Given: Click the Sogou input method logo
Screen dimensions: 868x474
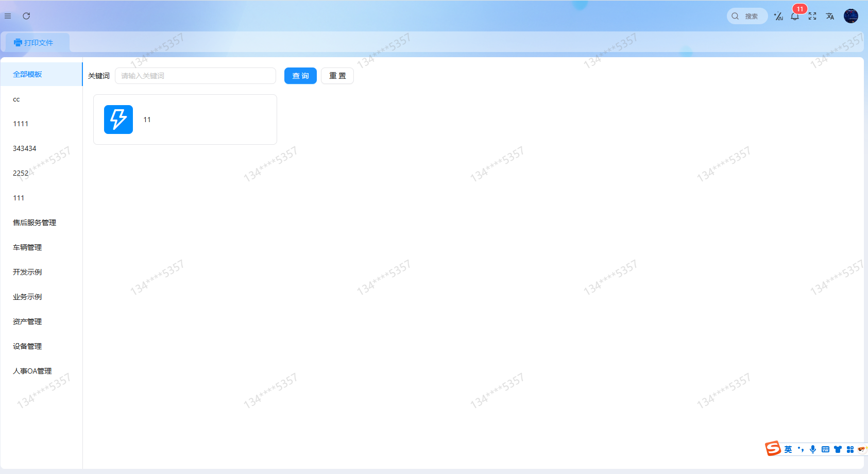Looking at the screenshot, I should click(773, 449).
